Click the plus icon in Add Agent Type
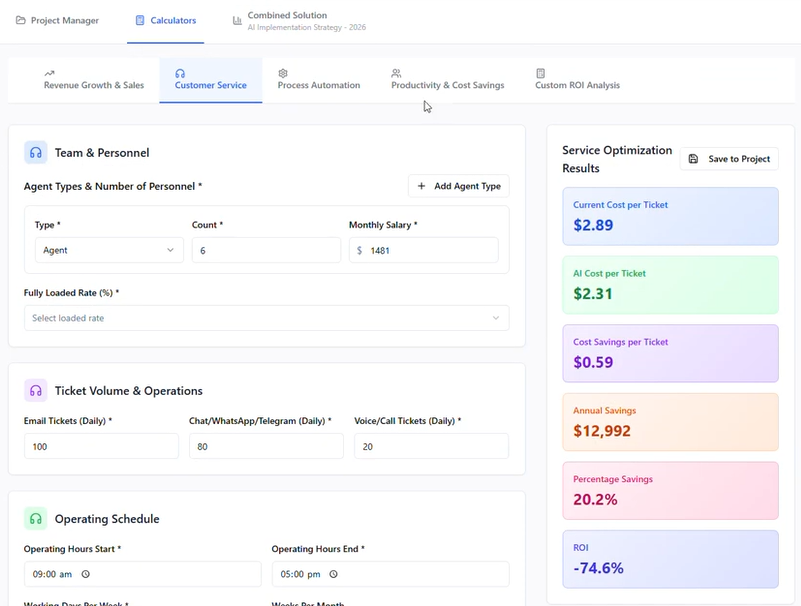The image size is (801, 606). [421, 186]
